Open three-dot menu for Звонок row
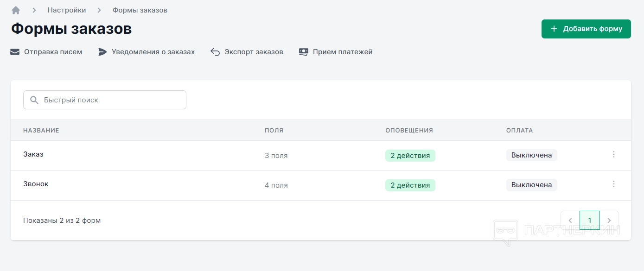This screenshot has width=644, height=271. coord(614,184)
